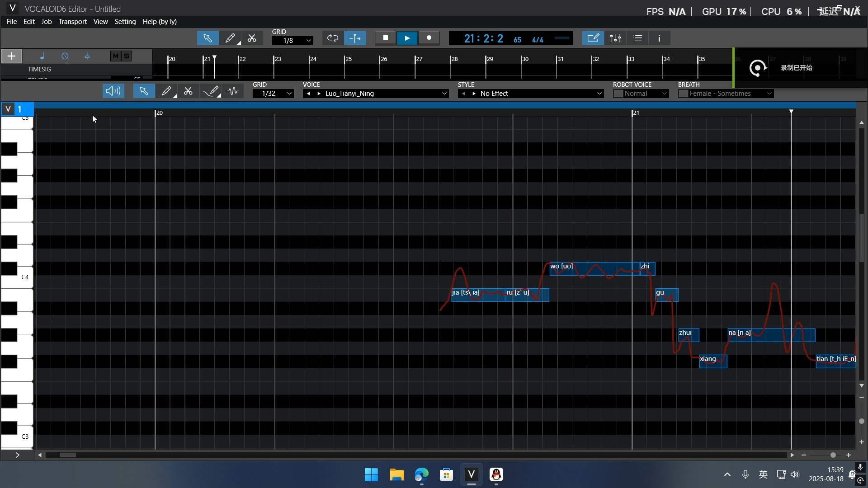The height and width of the screenshot is (488, 868).
Task: Toggle the pitch waveform display icon
Action: (233, 91)
